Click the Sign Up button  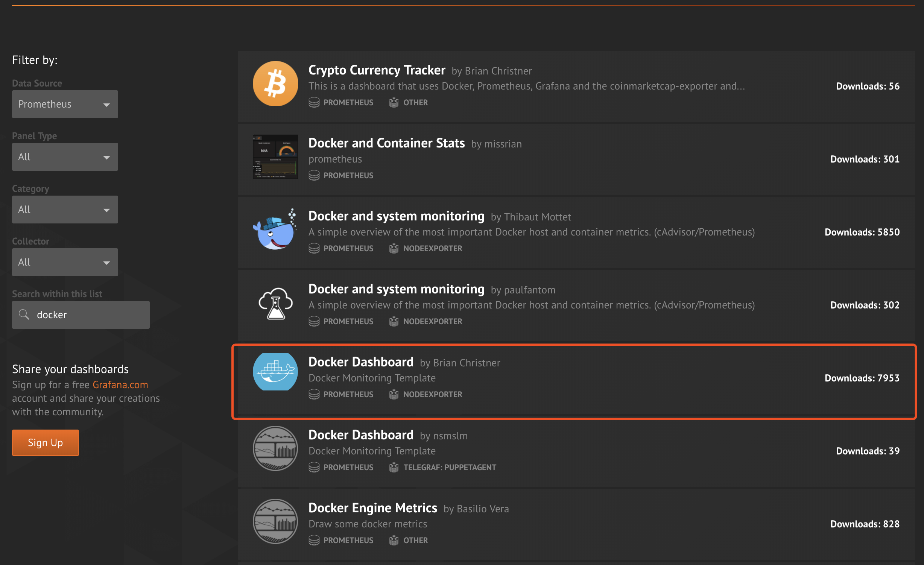(x=46, y=443)
